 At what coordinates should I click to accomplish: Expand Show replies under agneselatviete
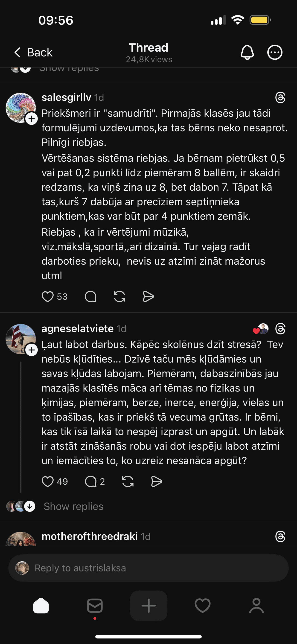[x=73, y=506]
